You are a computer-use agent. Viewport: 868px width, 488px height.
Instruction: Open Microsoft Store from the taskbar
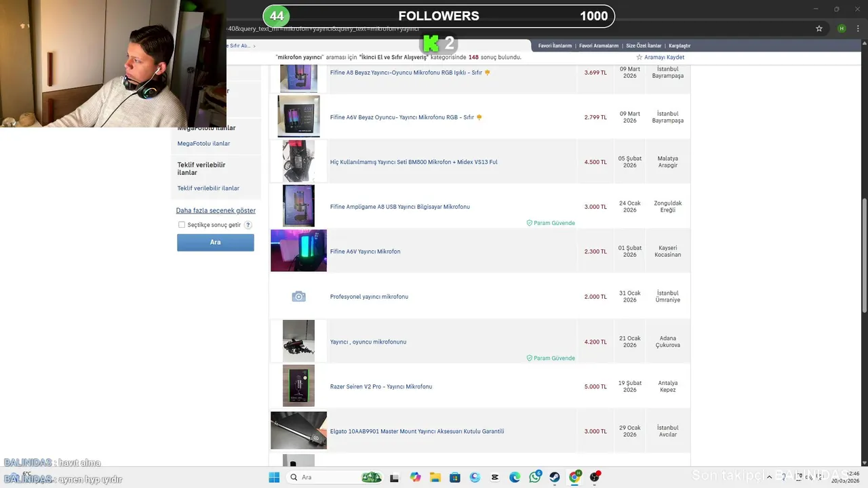455,477
